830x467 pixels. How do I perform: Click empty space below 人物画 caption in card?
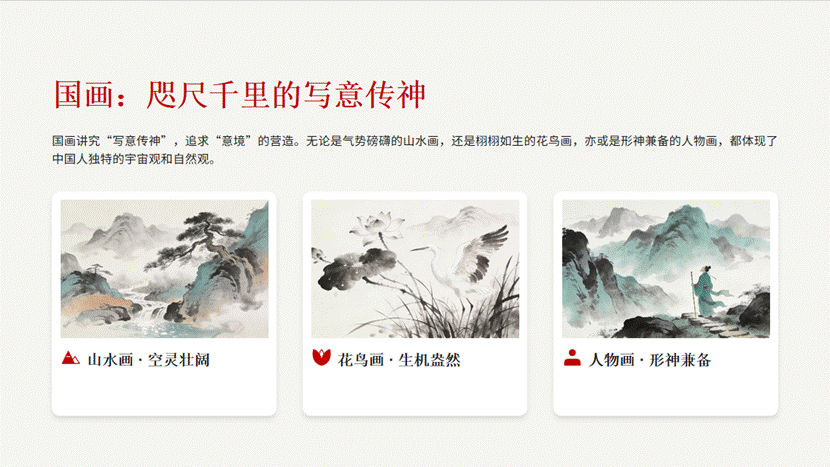coord(666,392)
